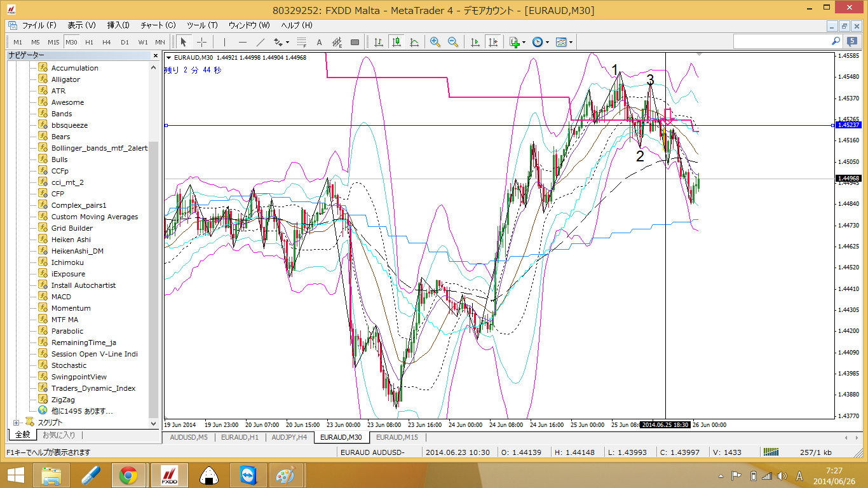This screenshot has width=868, height=488.
Task: Toggle chart auto scroll
Action: pos(475,42)
